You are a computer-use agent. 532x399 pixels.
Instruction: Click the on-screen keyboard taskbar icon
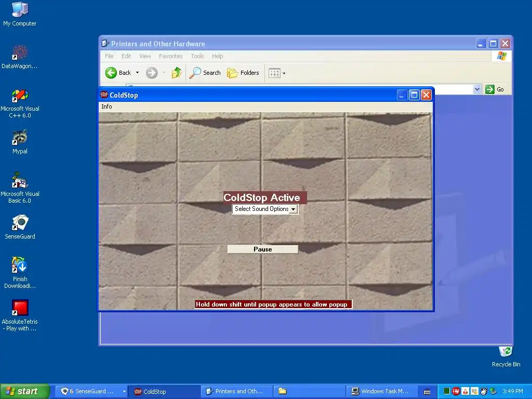[427, 392]
